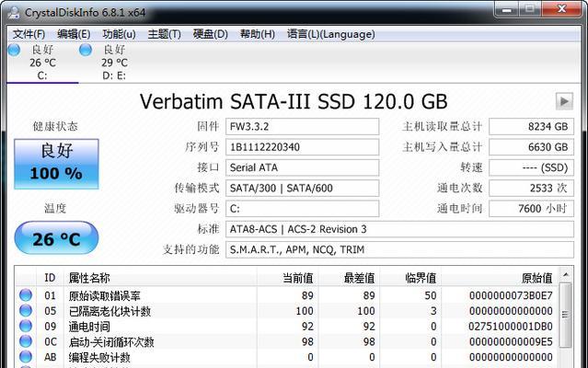Image resolution: width=588 pixels, height=368 pixels.
Task: Open the 帮助(H) menu
Action: pos(258,34)
